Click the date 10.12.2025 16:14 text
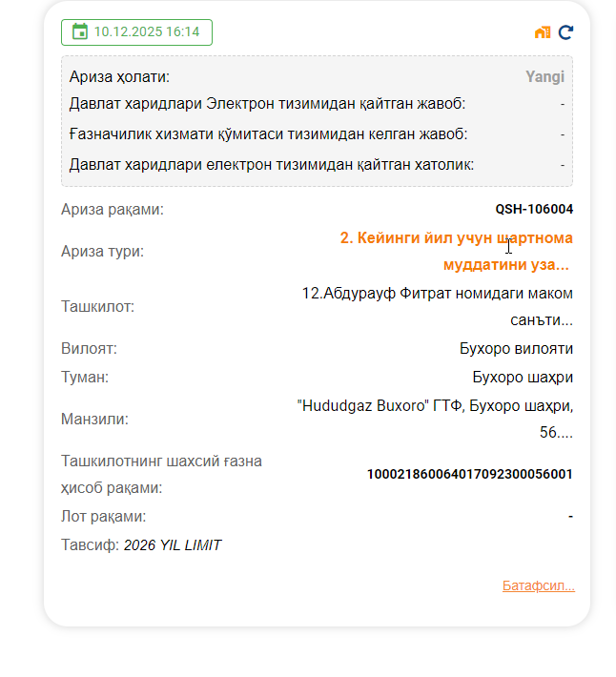This screenshot has width=616, height=677. point(147,32)
